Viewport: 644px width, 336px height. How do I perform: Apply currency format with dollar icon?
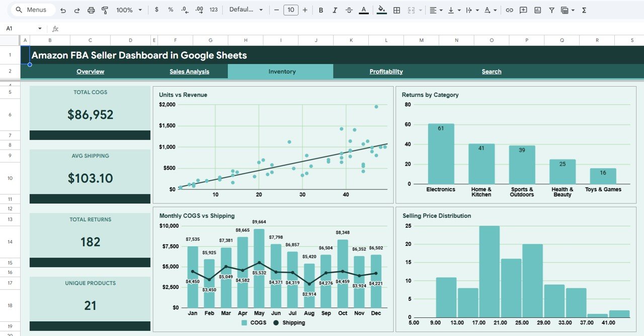tap(156, 10)
